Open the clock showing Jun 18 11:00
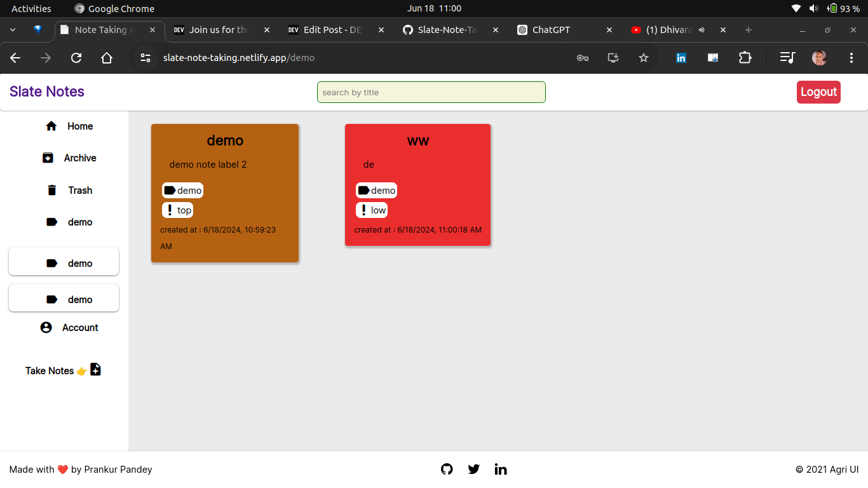Image resolution: width=868 pixels, height=488 pixels. click(434, 8)
